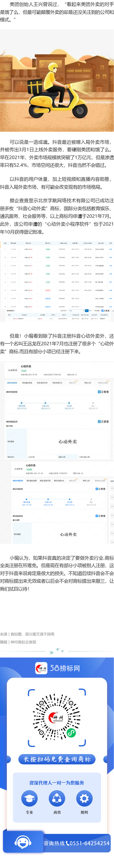Screen dimensions: 114x868
Task: Open 商标公告 tab on class 24 trademark page
Action: tap(86, 481)
